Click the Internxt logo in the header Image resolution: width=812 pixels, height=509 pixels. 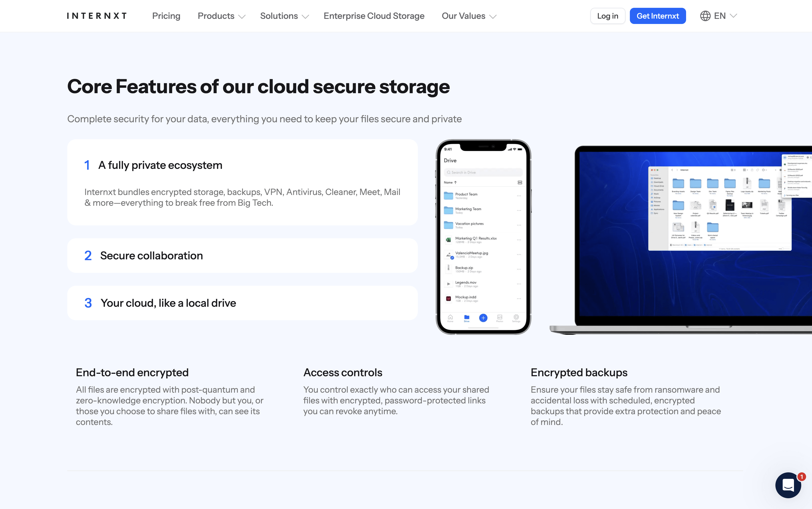pyautogui.click(x=97, y=16)
